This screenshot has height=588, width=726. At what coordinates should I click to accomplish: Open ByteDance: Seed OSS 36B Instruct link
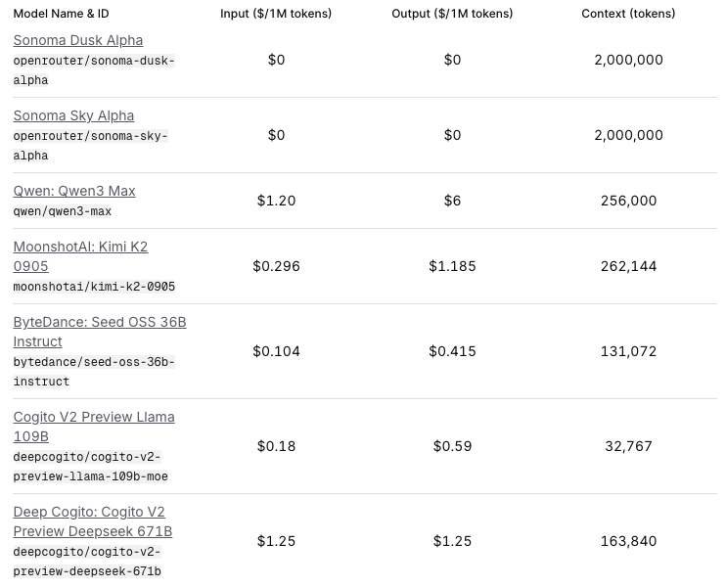[x=100, y=332]
